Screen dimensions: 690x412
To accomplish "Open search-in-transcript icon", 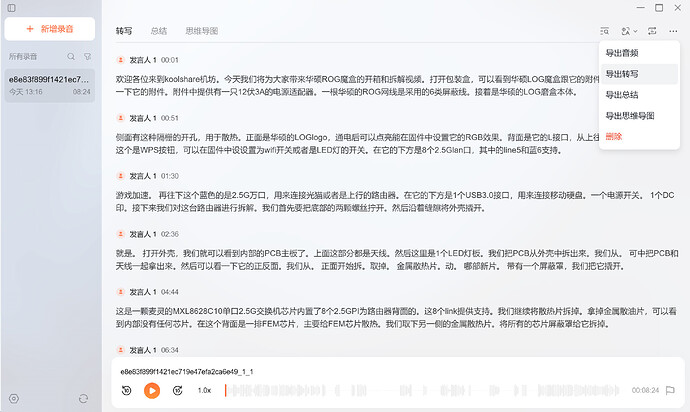I will 605,31.
